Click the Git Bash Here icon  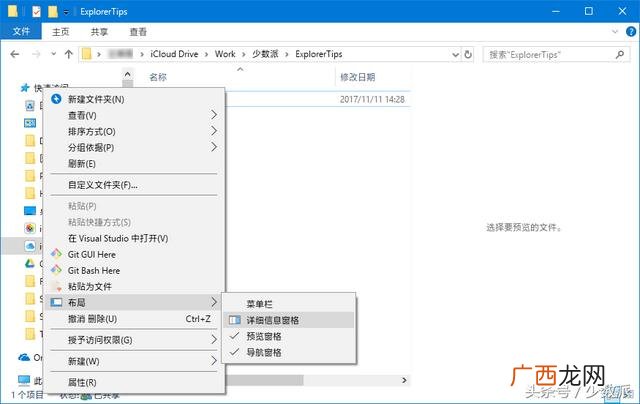(56, 270)
